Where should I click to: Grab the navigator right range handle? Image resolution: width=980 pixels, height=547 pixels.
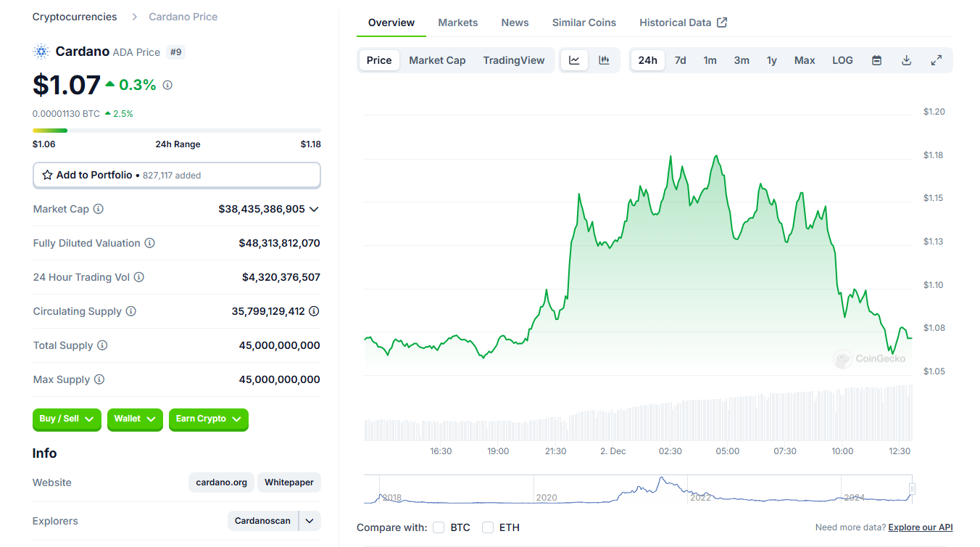click(x=913, y=489)
